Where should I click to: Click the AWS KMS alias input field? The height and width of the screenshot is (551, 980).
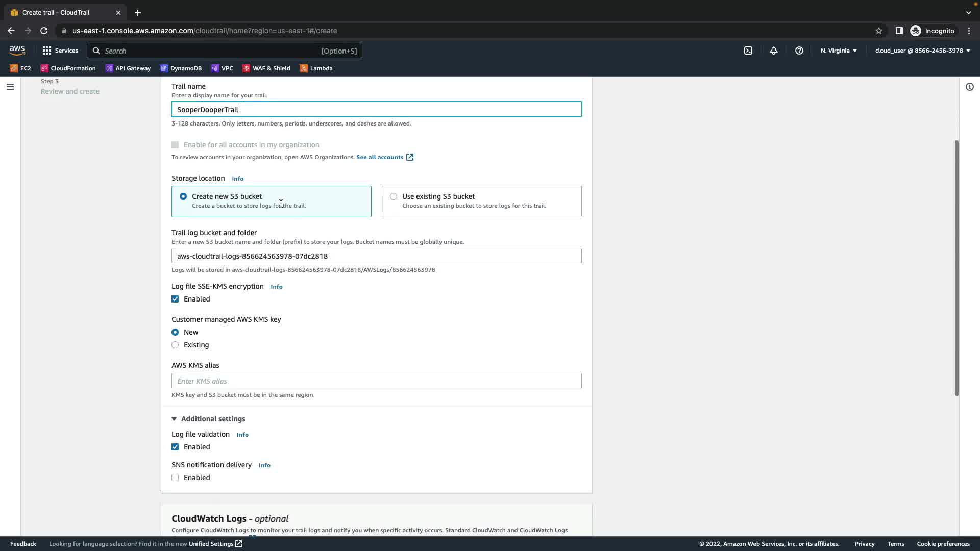(376, 381)
